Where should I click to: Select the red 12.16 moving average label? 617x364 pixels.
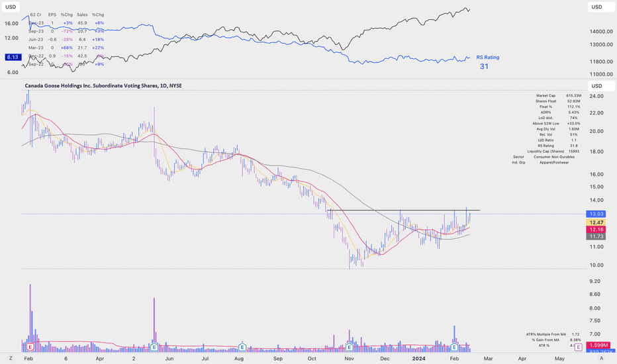click(596, 230)
